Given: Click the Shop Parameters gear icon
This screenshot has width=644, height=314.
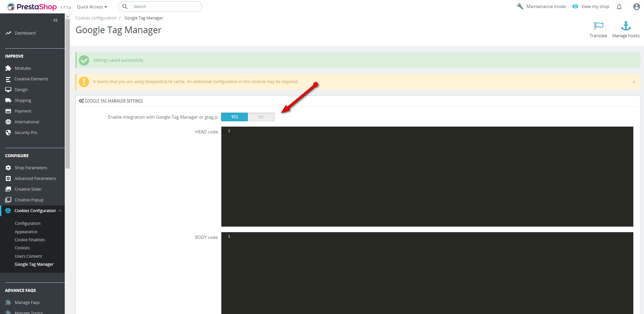Looking at the screenshot, I should tap(8, 168).
